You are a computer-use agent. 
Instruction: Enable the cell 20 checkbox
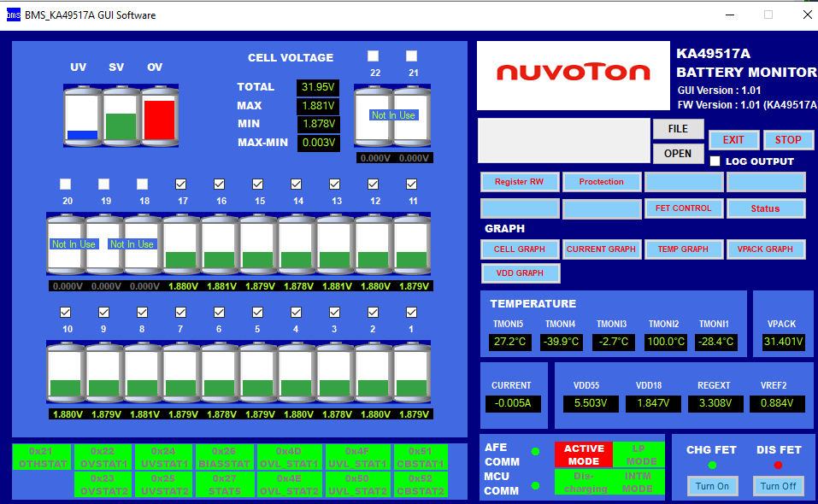pyautogui.click(x=65, y=184)
